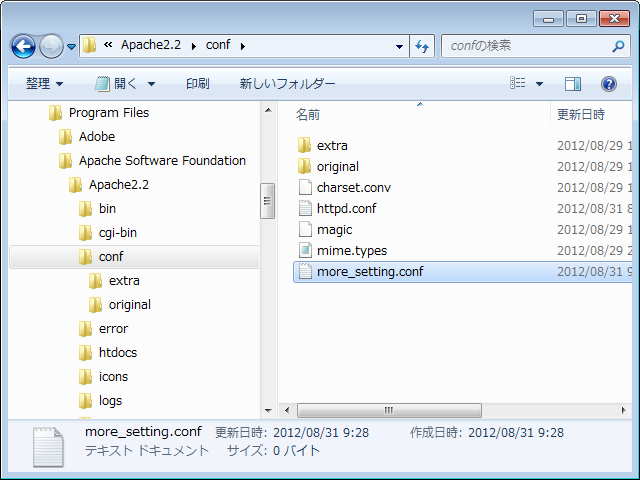Sort by 更新日時 column header
The image size is (640, 480).
581,115
